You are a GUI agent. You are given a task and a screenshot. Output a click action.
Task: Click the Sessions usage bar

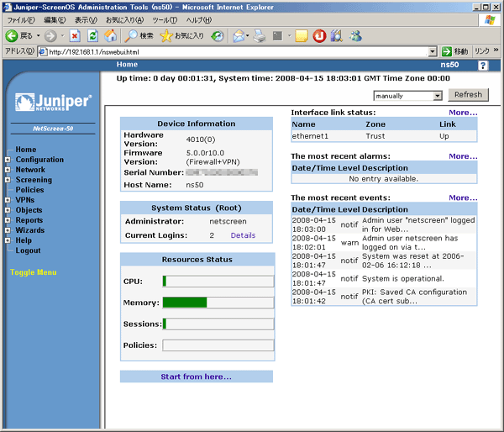218,324
